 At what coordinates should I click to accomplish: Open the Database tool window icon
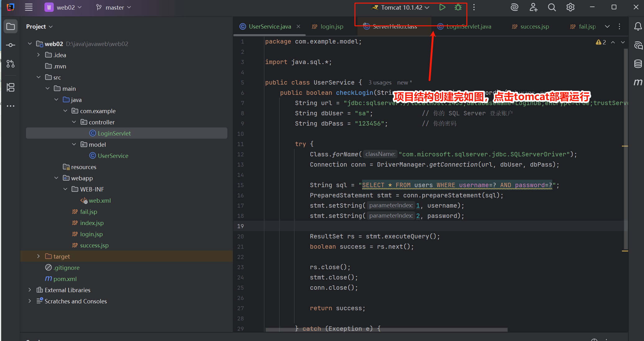coord(638,64)
